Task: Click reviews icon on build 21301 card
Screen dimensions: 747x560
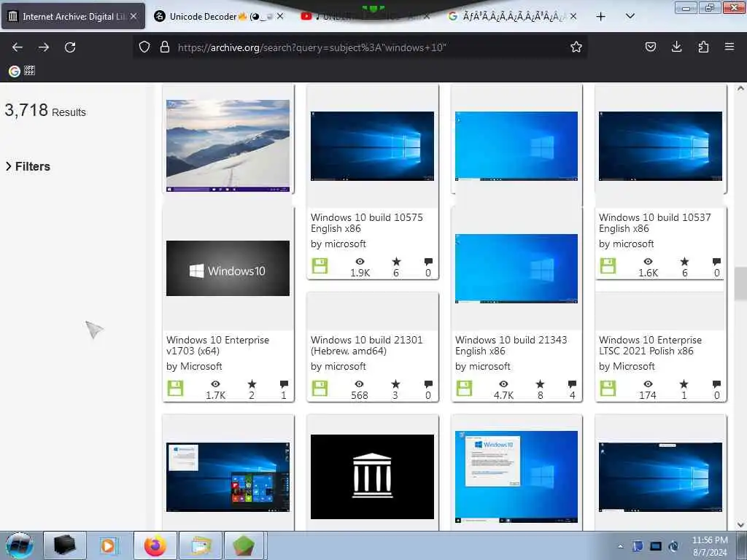Action: point(428,384)
